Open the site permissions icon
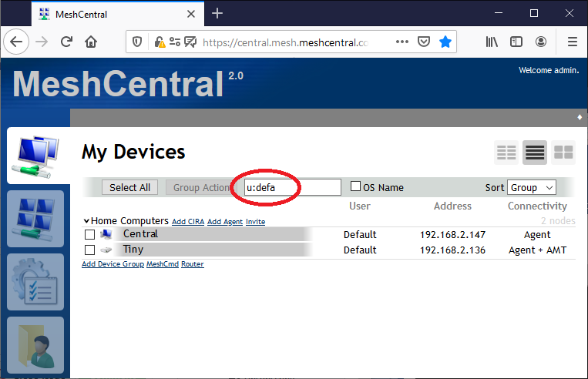The height and width of the screenshot is (379, 588). pyautogui.click(x=175, y=42)
